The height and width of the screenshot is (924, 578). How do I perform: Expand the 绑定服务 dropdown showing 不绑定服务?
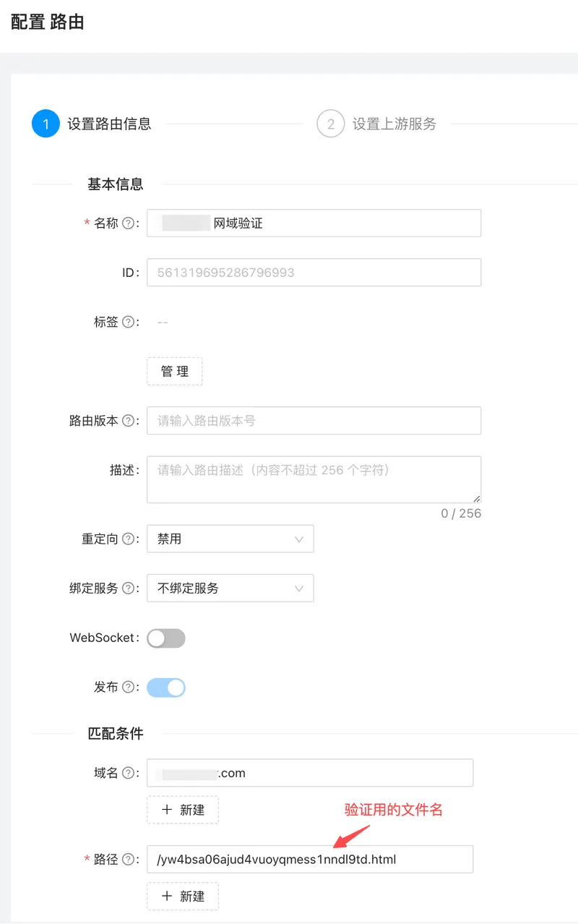(x=230, y=588)
